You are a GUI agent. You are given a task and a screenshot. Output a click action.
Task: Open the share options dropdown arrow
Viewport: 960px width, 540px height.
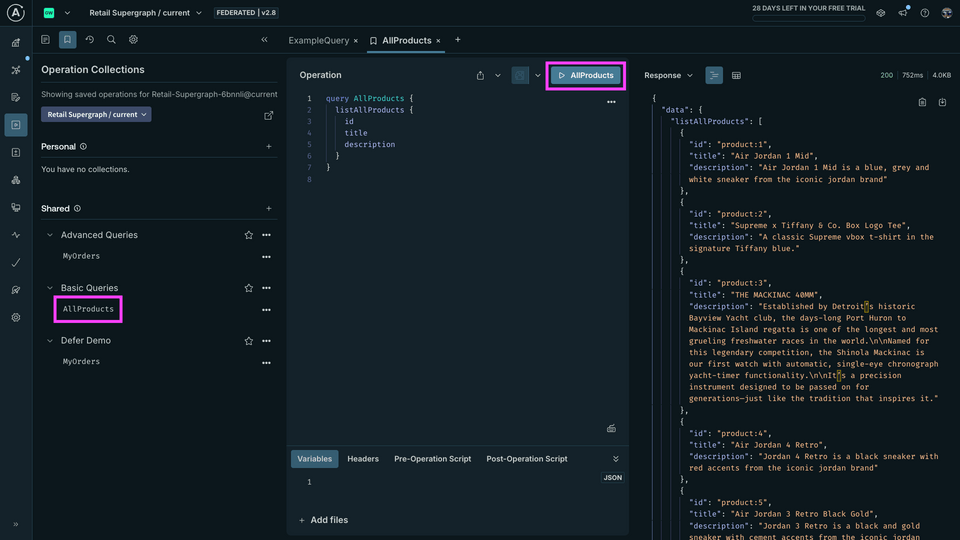click(498, 75)
